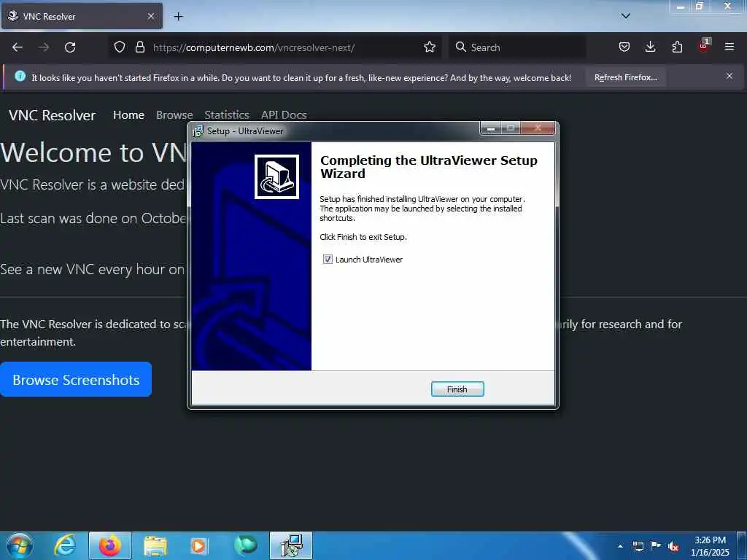Show hidden tray icons arrow

coord(620,546)
